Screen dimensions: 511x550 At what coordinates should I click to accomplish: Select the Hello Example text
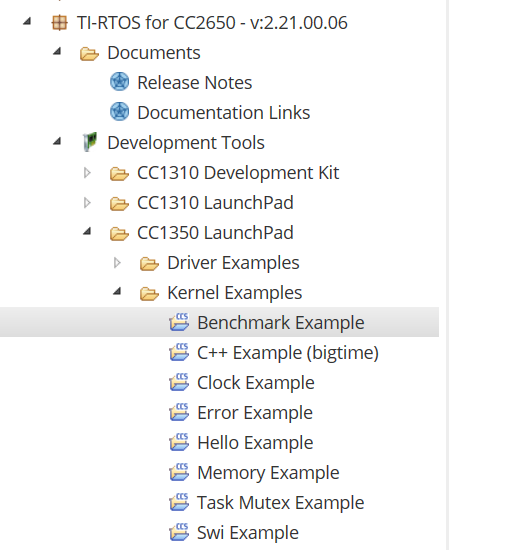pos(255,443)
